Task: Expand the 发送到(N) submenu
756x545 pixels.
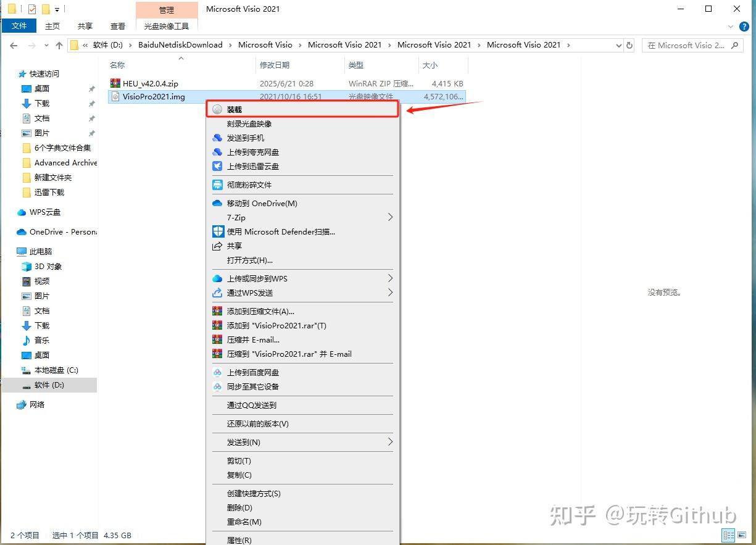Action: 389,442
